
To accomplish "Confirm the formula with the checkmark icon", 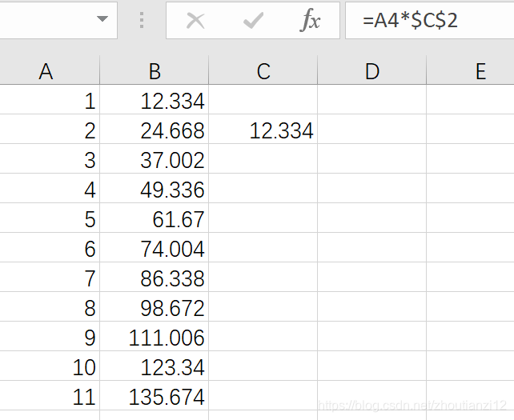I will (x=253, y=21).
